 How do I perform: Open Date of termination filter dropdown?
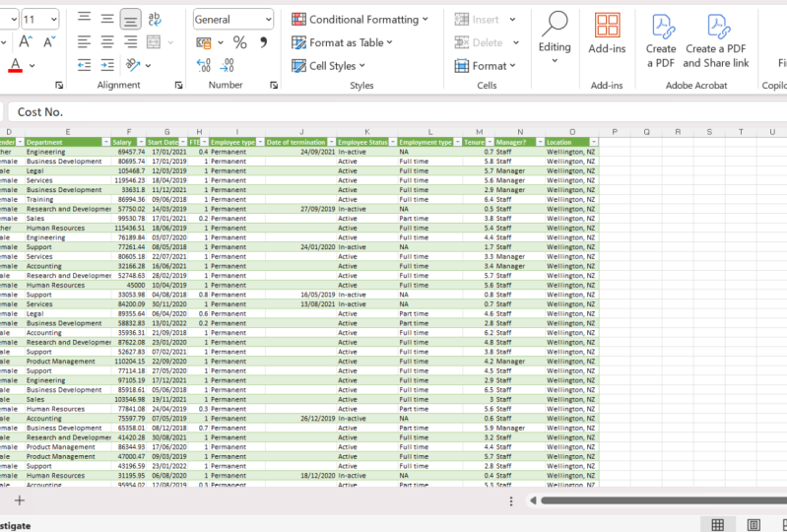coord(331,143)
